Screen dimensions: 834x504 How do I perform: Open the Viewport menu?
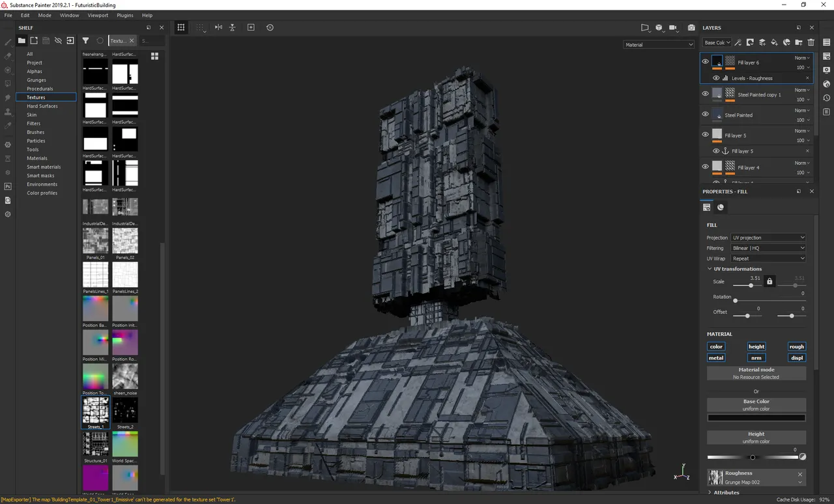98,15
